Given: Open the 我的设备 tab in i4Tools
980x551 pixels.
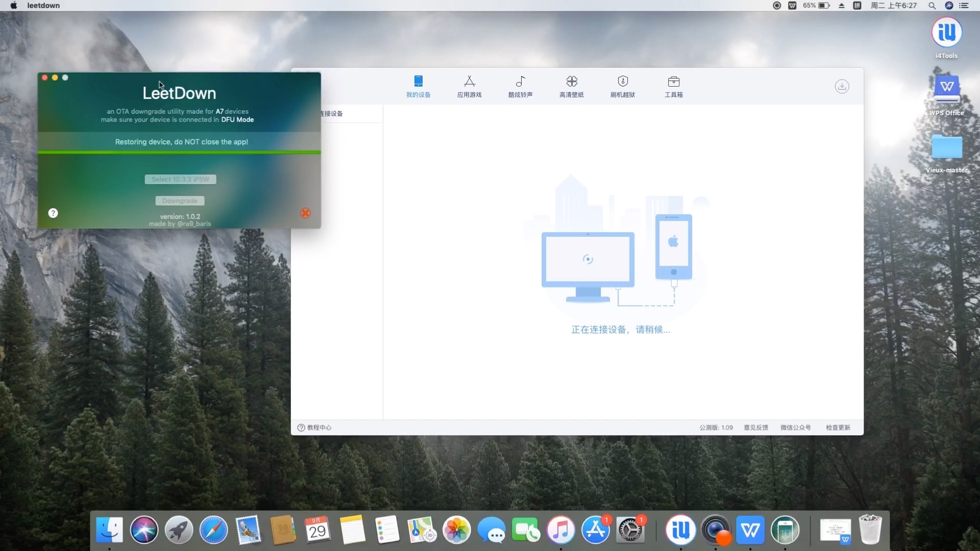Looking at the screenshot, I should click(x=418, y=86).
